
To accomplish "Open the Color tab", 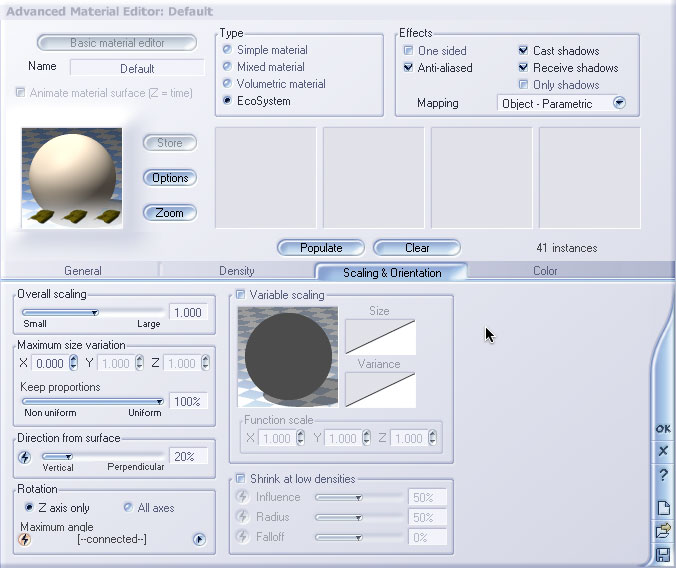I will click(545, 271).
